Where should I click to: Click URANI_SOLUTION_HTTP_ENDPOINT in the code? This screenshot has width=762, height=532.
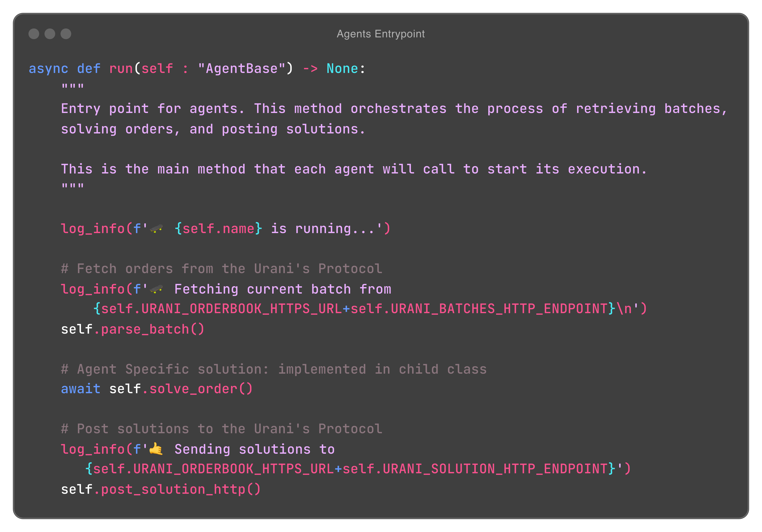point(495,469)
